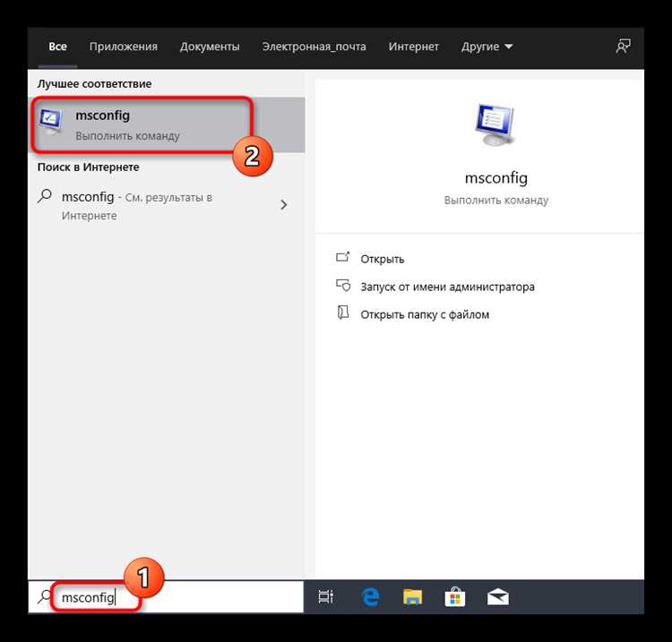Viewport: 672px width, 642px height.
Task: Click the msconfig title in preview pane
Action: tap(495, 177)
